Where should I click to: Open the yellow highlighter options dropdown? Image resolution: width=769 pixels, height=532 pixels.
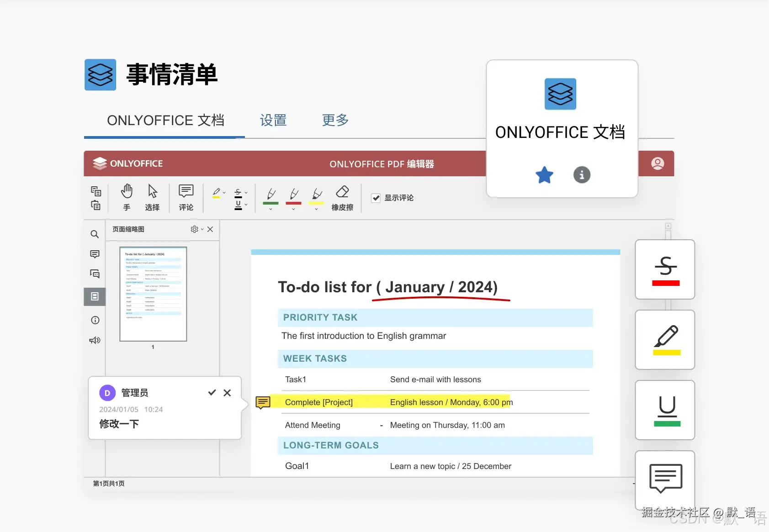point(316,209)
